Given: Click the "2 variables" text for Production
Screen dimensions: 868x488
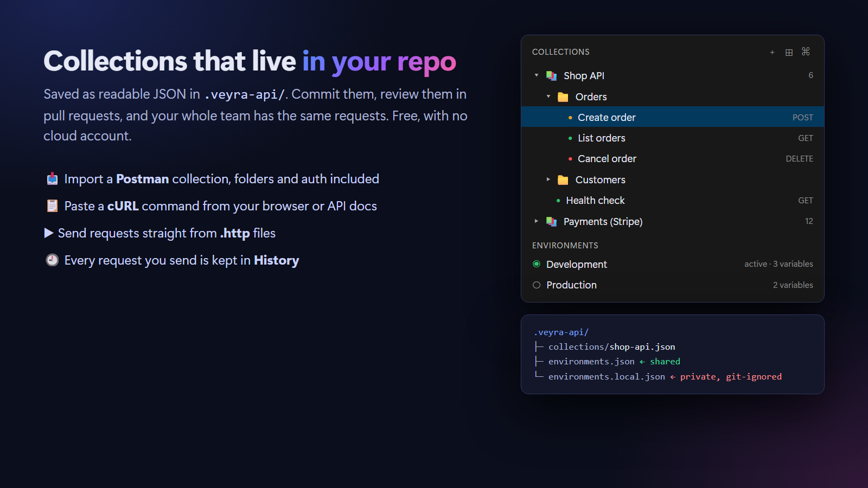Looking at the screenshot, I should click(x=793, y=285).
